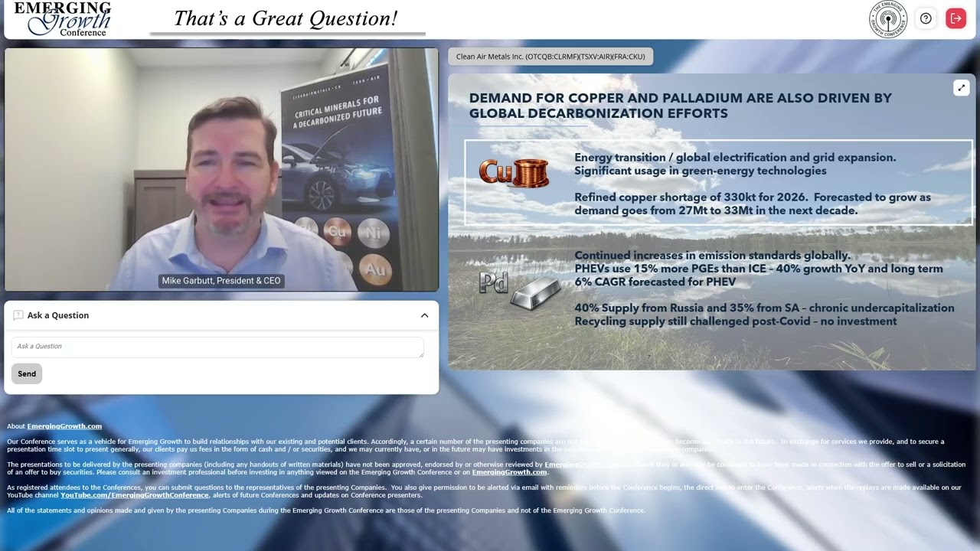Click the copper Cu icon on slide

coord(514,173)
